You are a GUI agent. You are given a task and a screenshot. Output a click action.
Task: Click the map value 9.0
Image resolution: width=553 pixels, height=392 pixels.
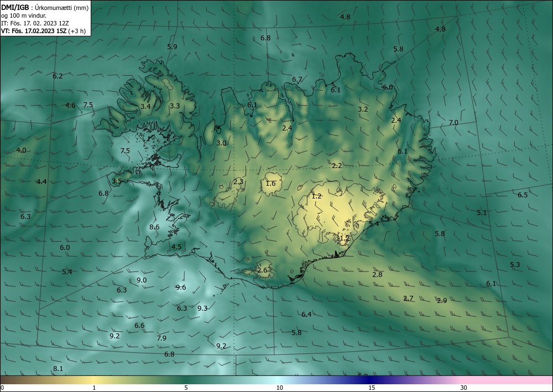[142, 280]
